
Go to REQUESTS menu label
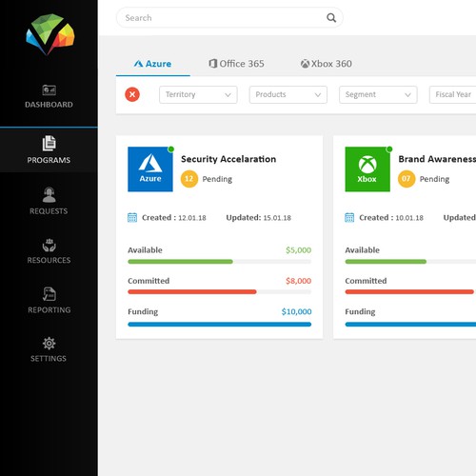click(x=49, y=211)
